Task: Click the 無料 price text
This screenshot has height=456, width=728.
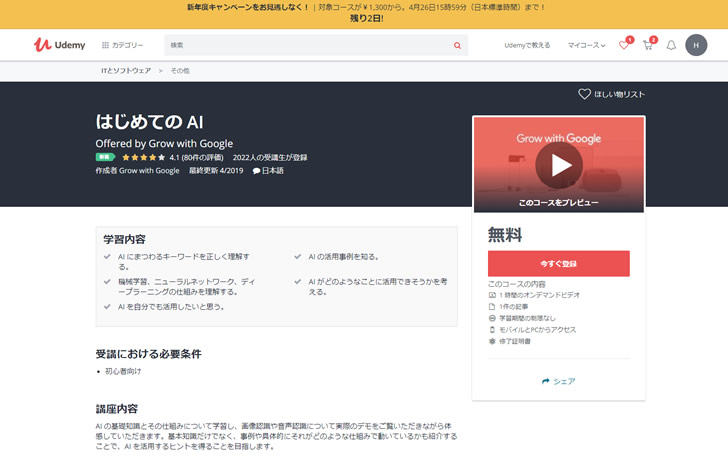Action: [505, 235]
